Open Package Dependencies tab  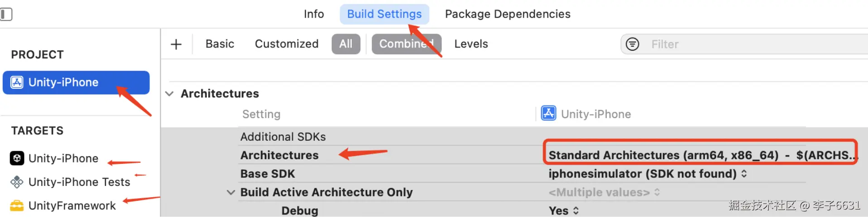point(508,14)
